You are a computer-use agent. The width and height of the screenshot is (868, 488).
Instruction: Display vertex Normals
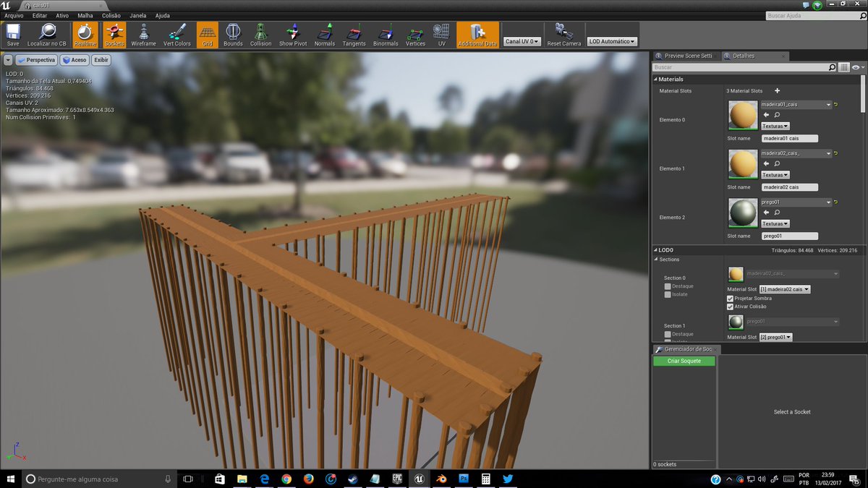pyautogui.click(x=325, y=35)
